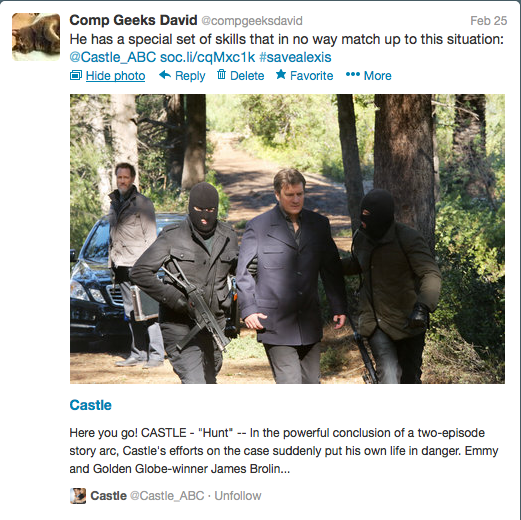Click the Delete text link
This screenshot has height=520, width=521.
coord(247,76)
